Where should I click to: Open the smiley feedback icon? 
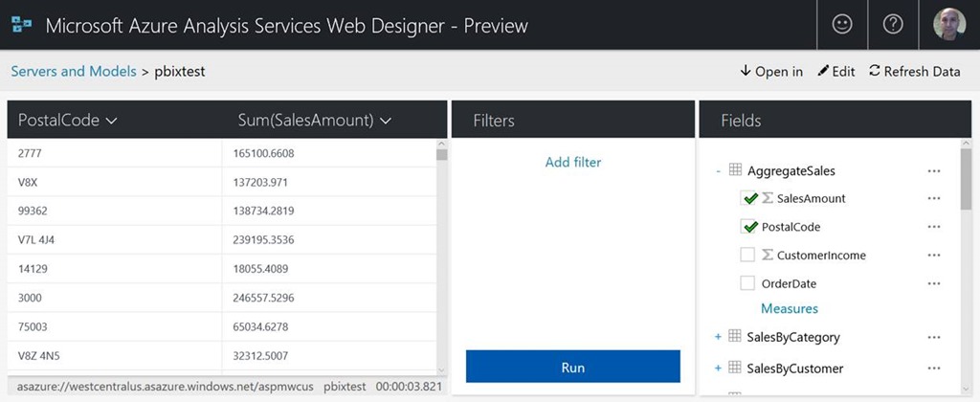click(842, 25)
